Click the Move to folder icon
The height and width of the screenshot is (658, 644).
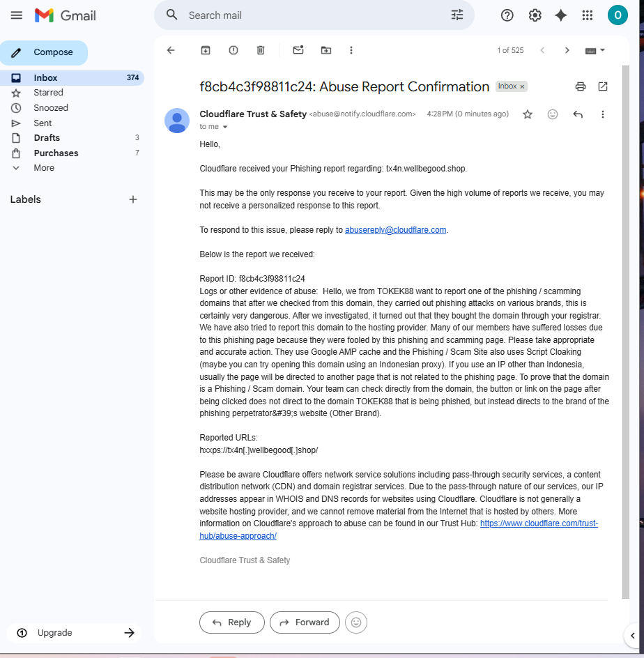[326, 50]
